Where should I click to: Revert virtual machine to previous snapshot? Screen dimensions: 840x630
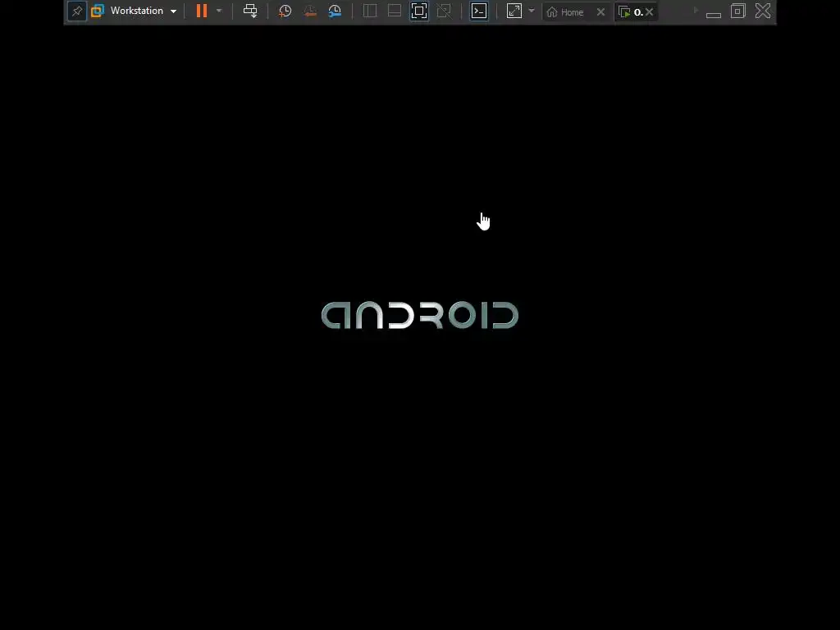click(309, 11)
